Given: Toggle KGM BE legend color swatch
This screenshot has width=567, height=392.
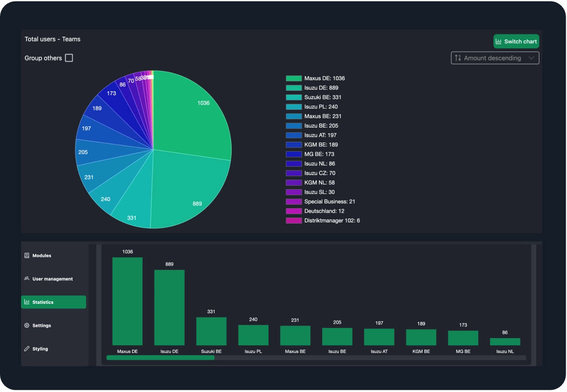Looking at the screenshot, I should (294, 145).
